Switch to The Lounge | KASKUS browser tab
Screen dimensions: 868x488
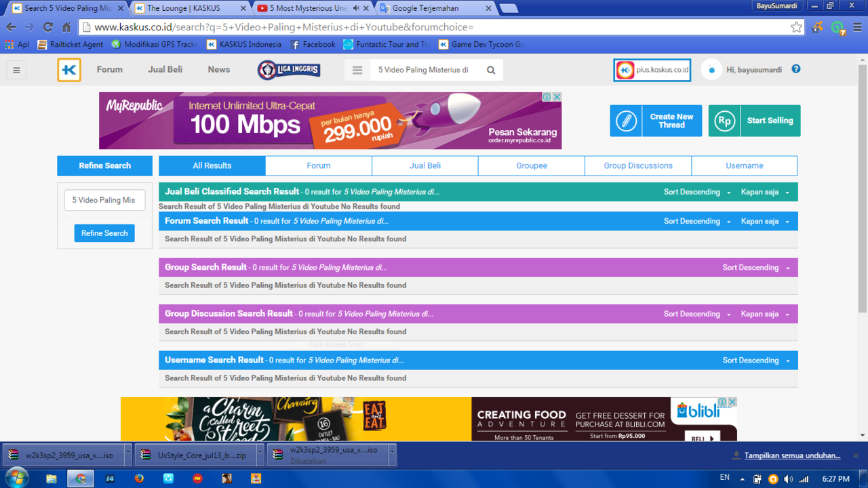coord(191,8)
